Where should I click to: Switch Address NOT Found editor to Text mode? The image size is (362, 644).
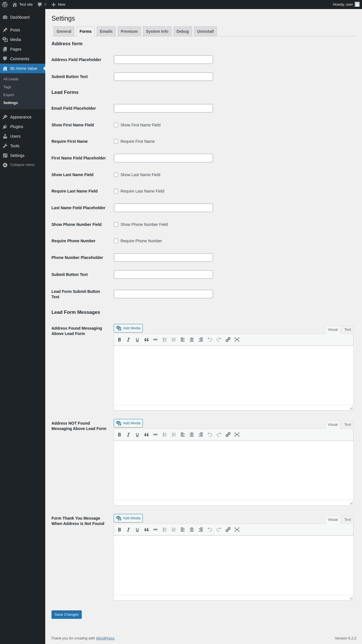point(348,425)
